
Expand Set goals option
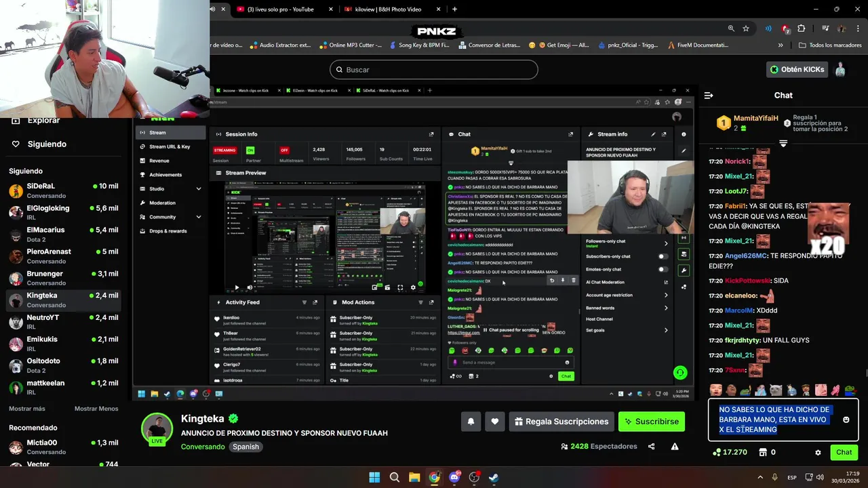666,330
